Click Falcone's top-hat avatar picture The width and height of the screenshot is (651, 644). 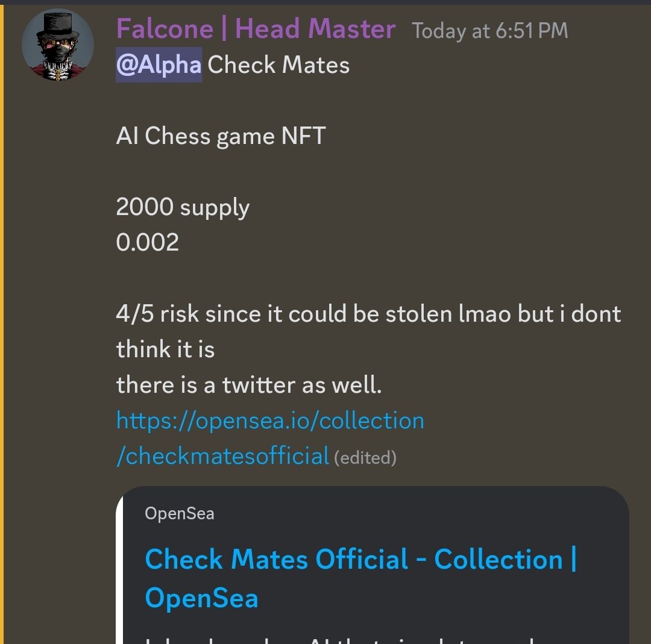coord(58,45)
